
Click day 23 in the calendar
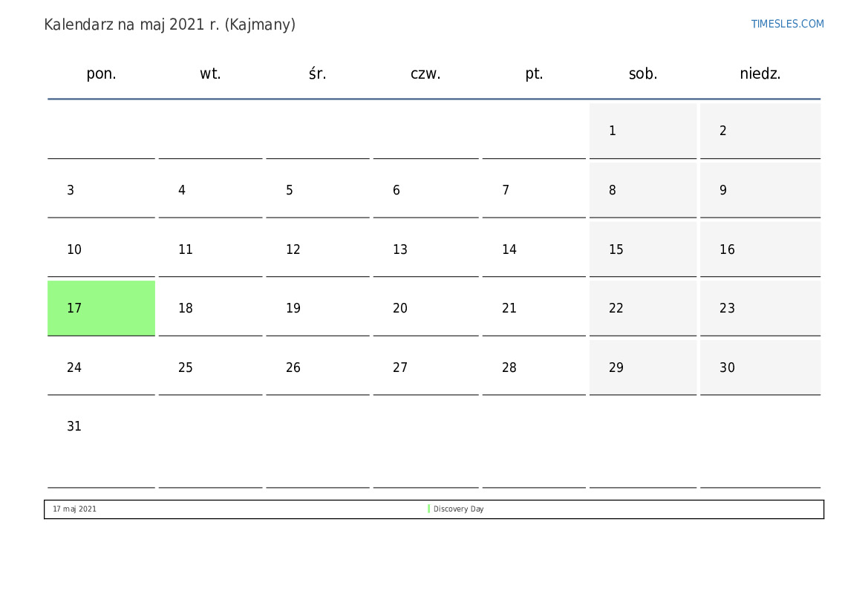[760, 308]
